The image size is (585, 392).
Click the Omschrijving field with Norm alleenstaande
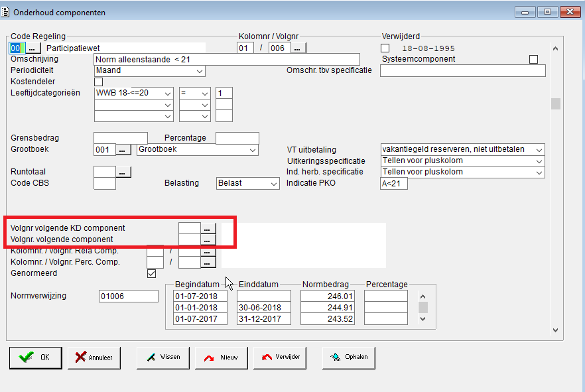pos(227,59)
